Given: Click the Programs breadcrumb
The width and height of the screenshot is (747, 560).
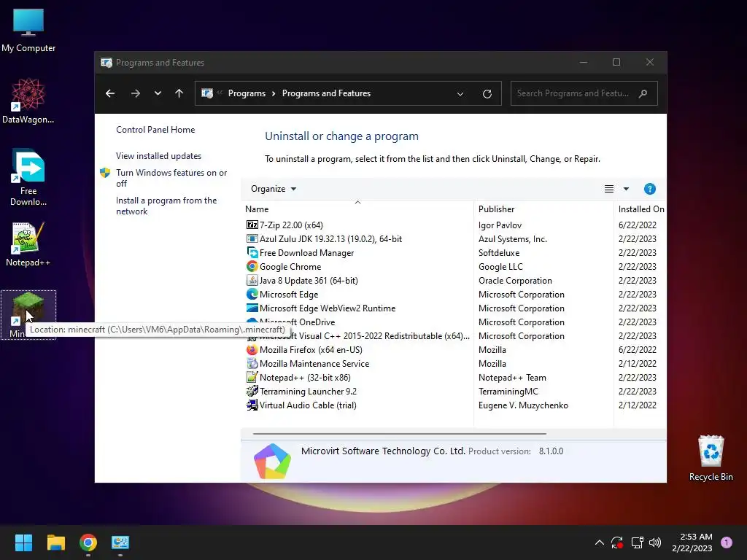Looking at the screenshot, I should pos(247,93).
